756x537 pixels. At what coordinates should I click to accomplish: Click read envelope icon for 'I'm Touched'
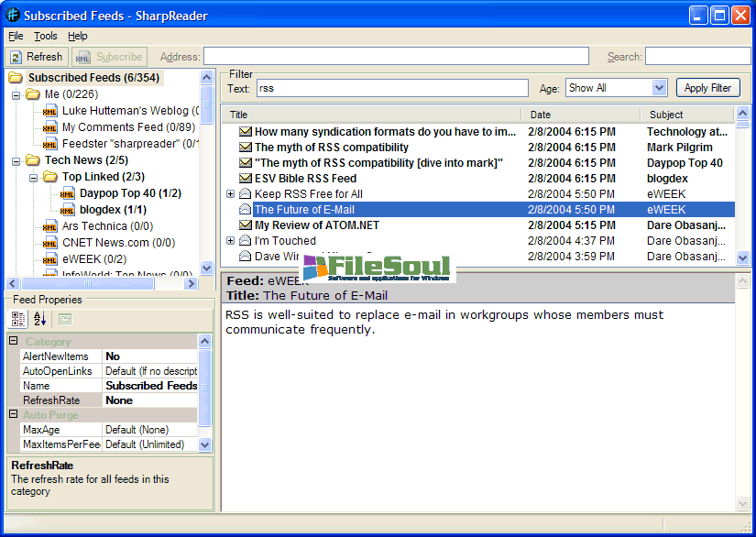point(246,240)
